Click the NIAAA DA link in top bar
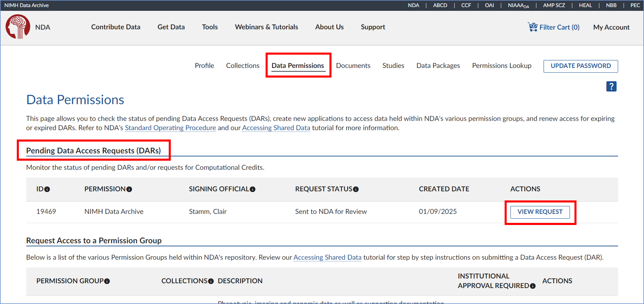This screenshot has height=304, width=644. (518, 6)
